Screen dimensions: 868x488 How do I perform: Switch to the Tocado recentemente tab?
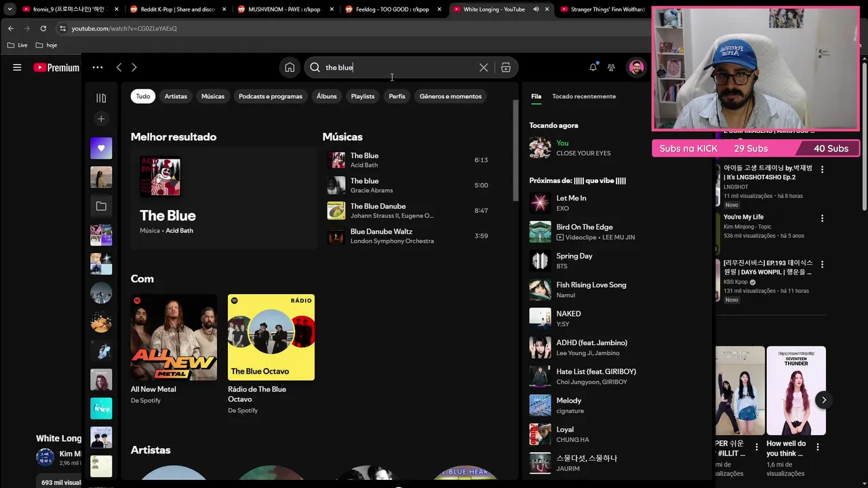tap(584, 96)
